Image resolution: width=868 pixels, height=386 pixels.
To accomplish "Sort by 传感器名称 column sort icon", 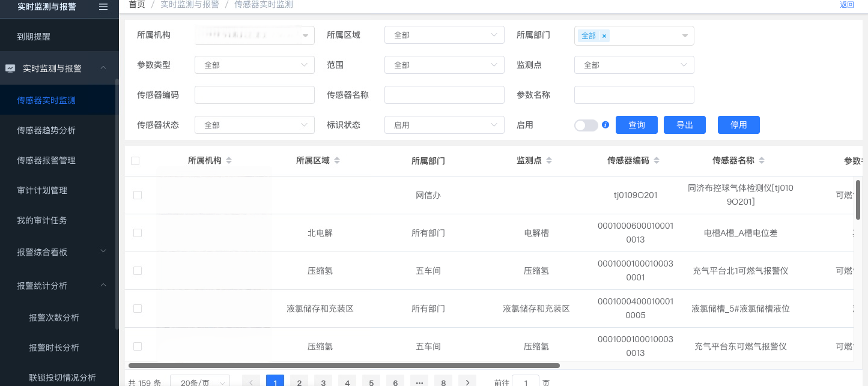I will pos(762,161).
